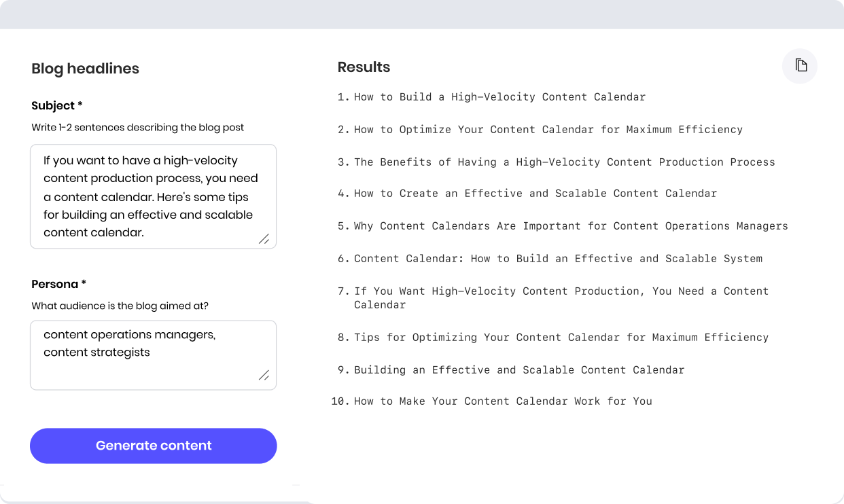Click the Blog headlines title
The height and width of the screenshot is (504, 844).
[x=85, y=69]
